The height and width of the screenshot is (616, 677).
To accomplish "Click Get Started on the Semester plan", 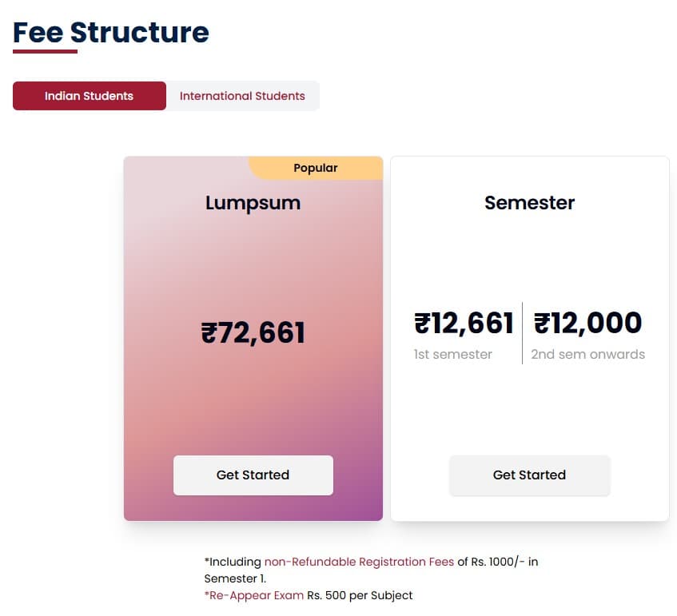I will (529, 475).
